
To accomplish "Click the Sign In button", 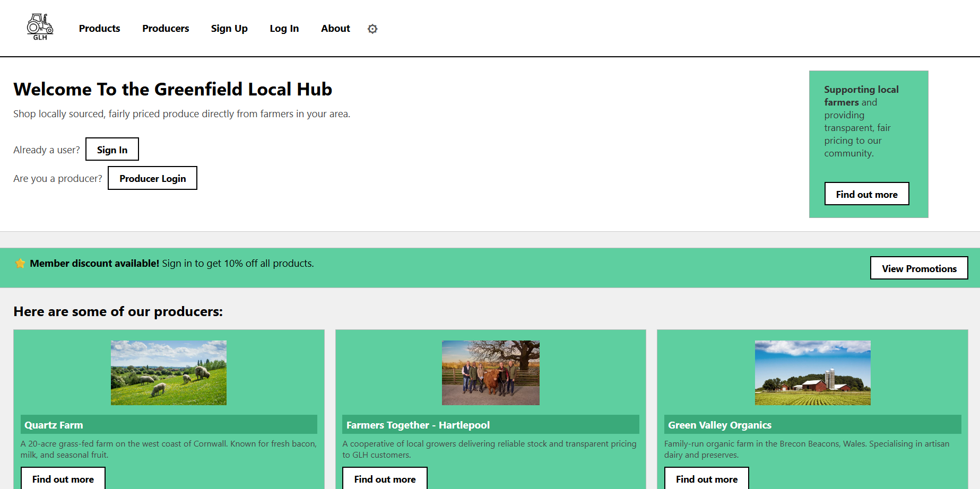I will tap(112, 149).
